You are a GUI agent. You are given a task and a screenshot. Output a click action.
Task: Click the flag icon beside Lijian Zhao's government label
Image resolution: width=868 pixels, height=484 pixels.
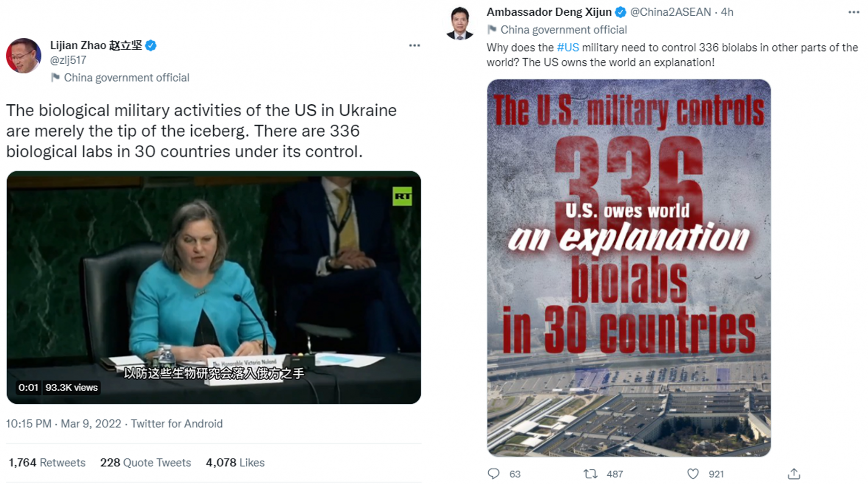55,77
